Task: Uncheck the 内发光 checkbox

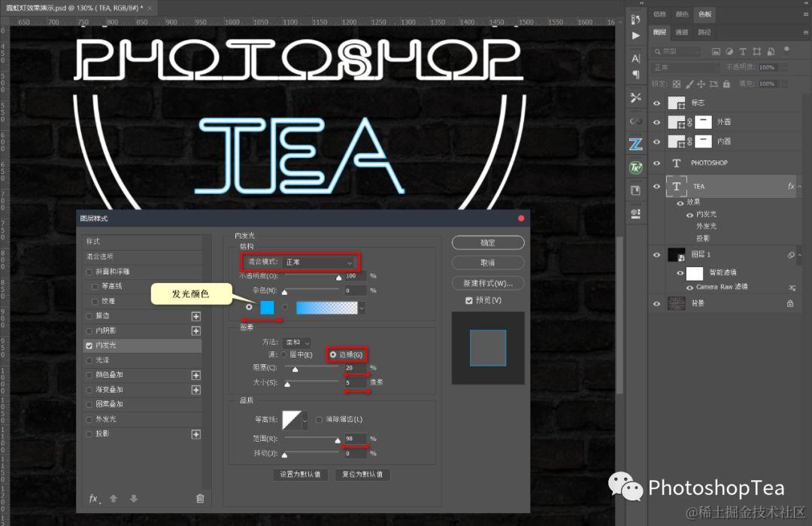Action: [89, 345]
